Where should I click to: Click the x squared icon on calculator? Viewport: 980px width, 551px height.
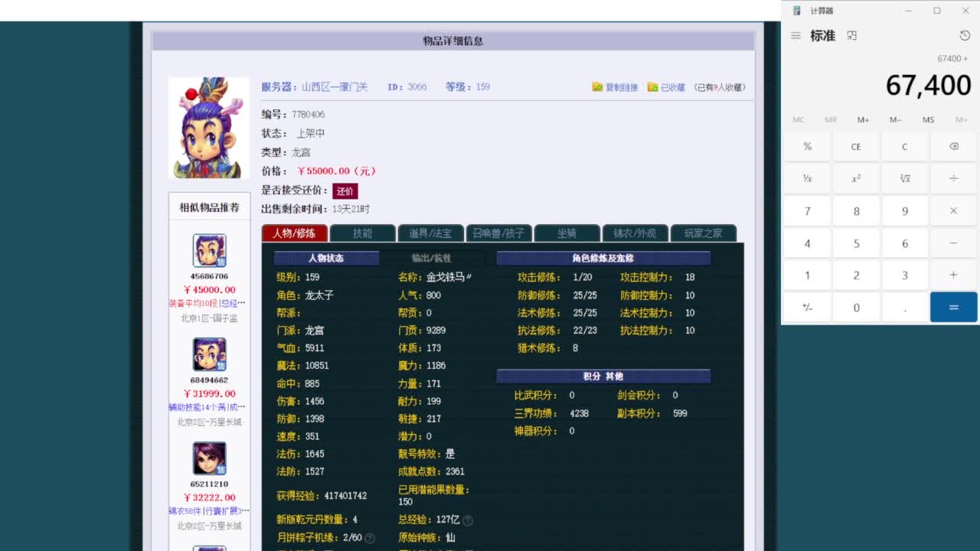pos(855,178)
